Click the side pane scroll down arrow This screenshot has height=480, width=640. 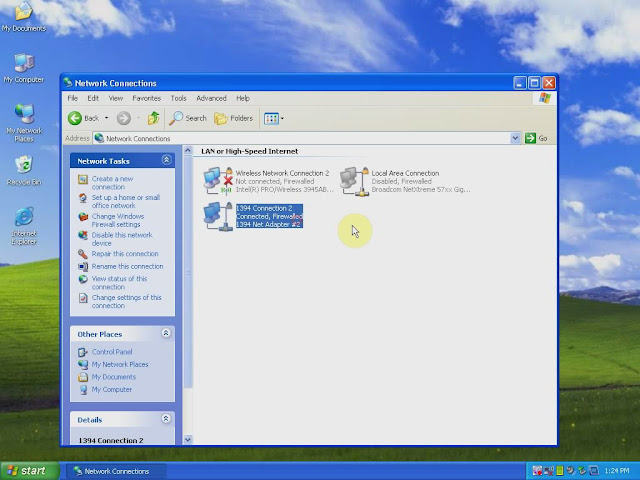click(x=188, y=440)
